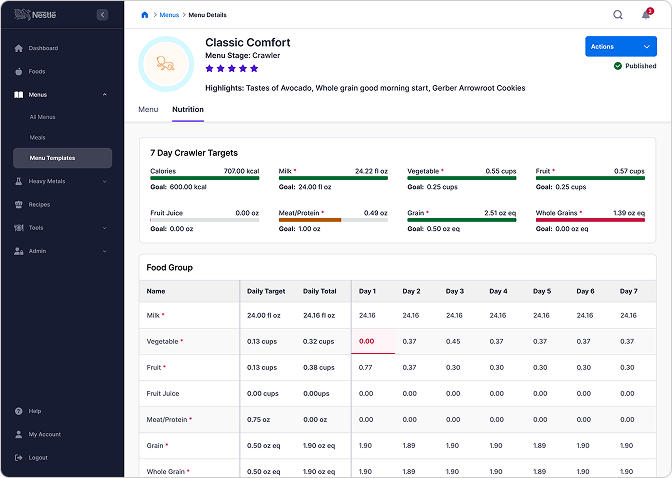
Task: Switch to the Menu tab
Action: pyautogui.click(x=148, y=109)
